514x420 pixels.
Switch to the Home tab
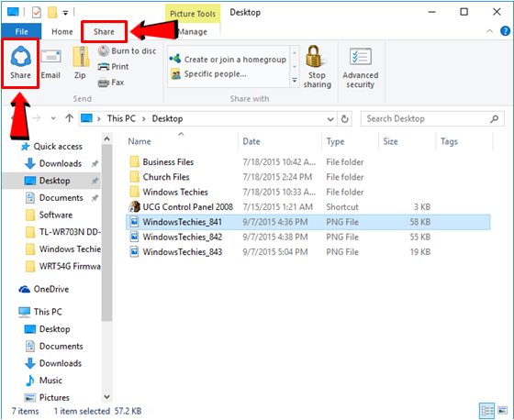[62, 32]
